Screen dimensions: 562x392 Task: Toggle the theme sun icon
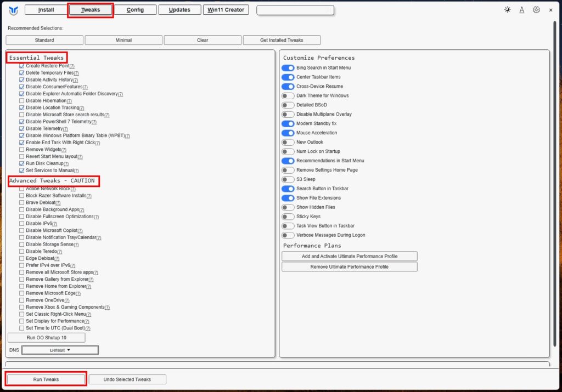click(x=507, y=10)
